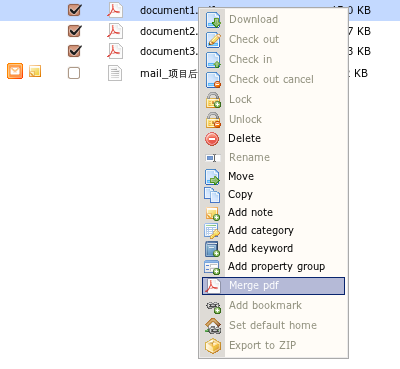
Task: Select the Check out cancel entry text
Action: [271, 79]
